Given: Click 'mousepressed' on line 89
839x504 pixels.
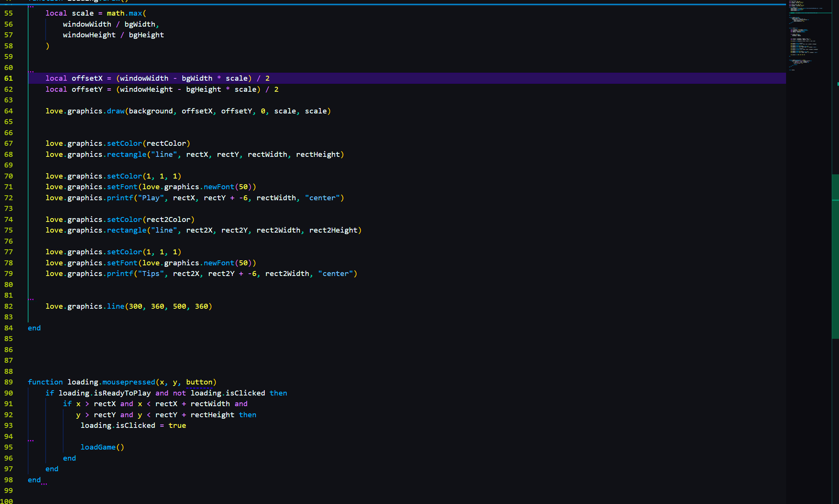Looking at the screenshot, I should click(x=129, y=382).
